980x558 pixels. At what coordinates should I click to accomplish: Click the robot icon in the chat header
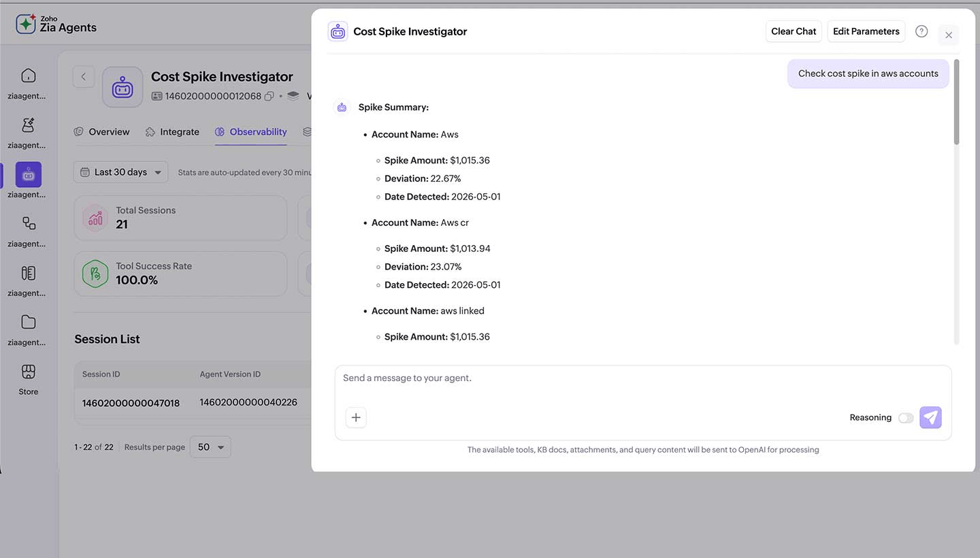tap(338, 31)
